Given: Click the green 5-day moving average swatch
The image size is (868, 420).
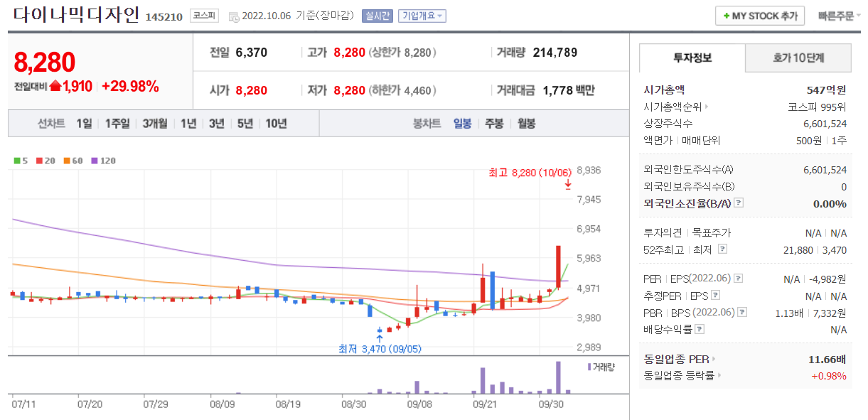Looking at the screenshot, I should (x=16, y=161).
